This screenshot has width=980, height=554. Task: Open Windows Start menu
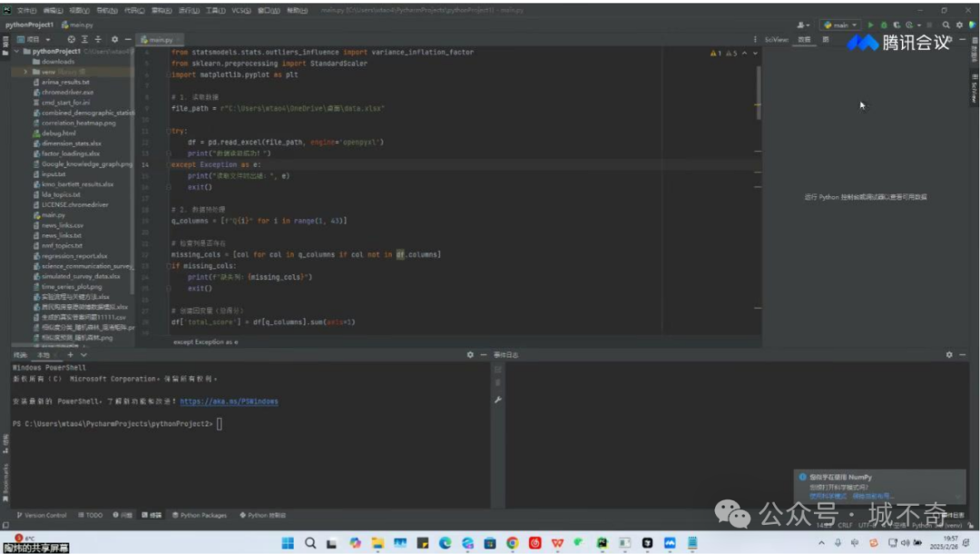[288, 543]
